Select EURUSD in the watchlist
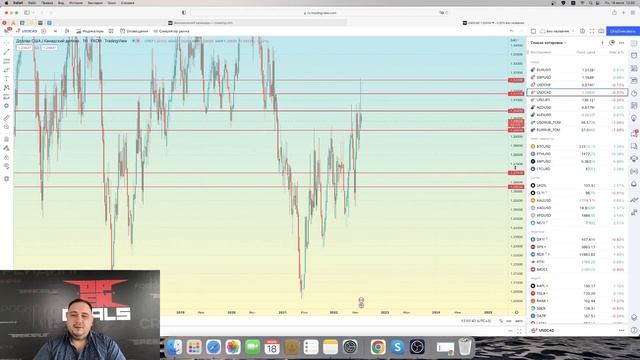 (x=577, y=70)
